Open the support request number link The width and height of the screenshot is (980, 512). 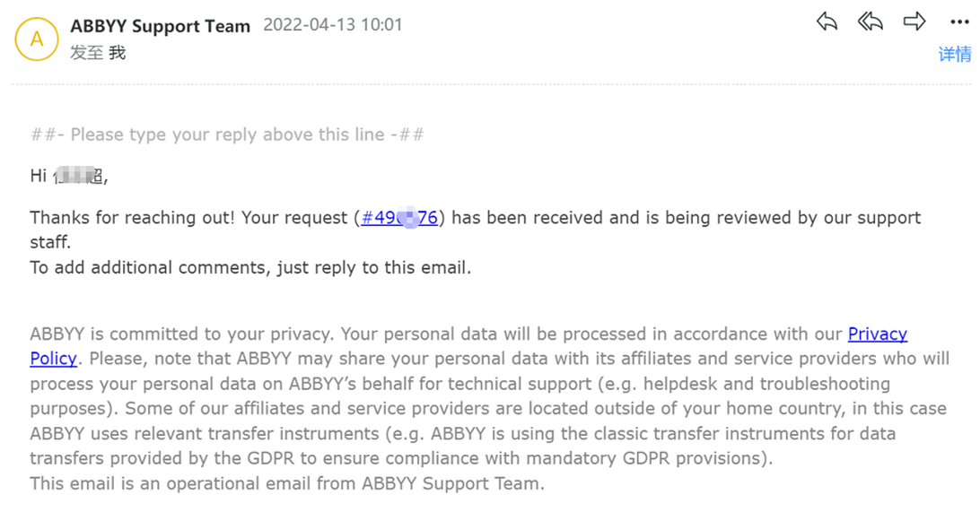point(399,218)
